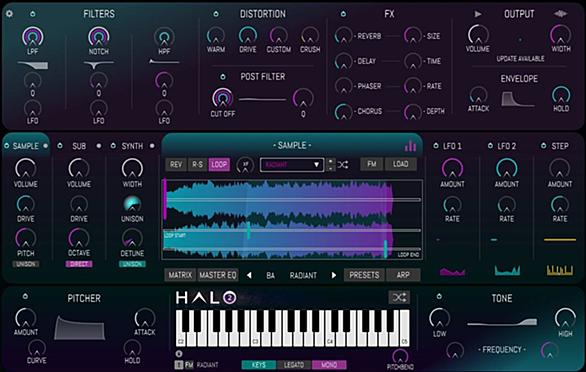This screenshot has width=586, height=372.
Task: Click the Delay knob
Action: coord(343,61)
